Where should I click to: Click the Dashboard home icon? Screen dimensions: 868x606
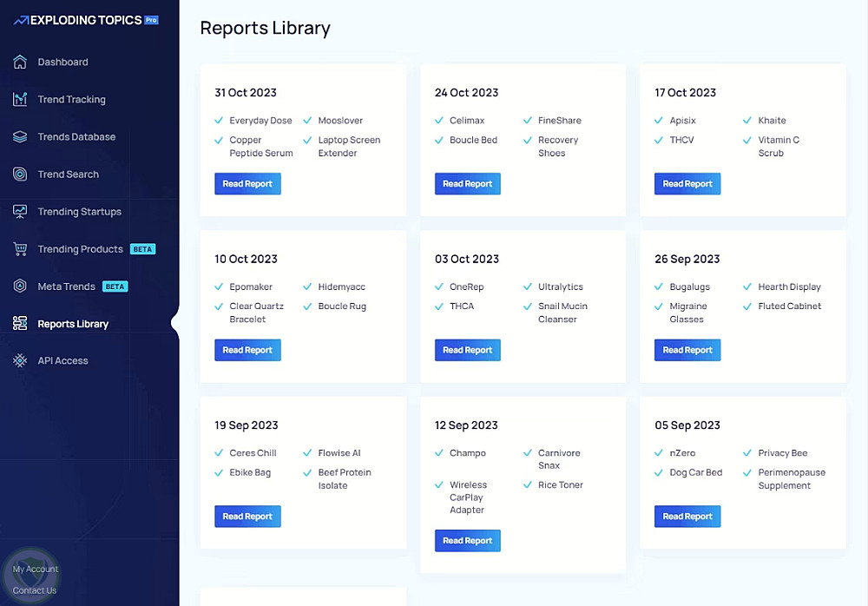(x=20, y=62)
